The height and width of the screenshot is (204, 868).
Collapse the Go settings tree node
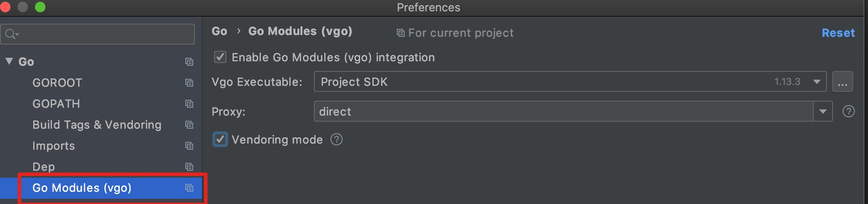point(9,61)
